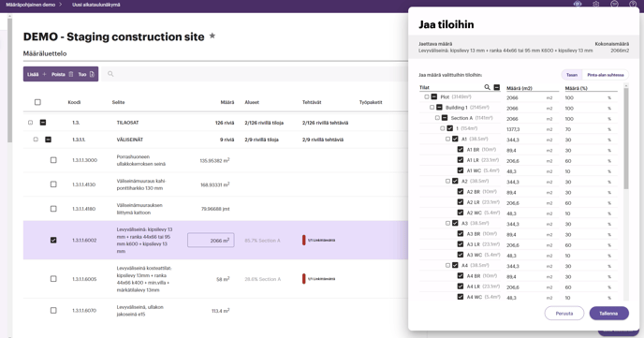This screenshot has width=644, height=338.
Task: Click the settings gear icon in the top bar
Action: 596,4
